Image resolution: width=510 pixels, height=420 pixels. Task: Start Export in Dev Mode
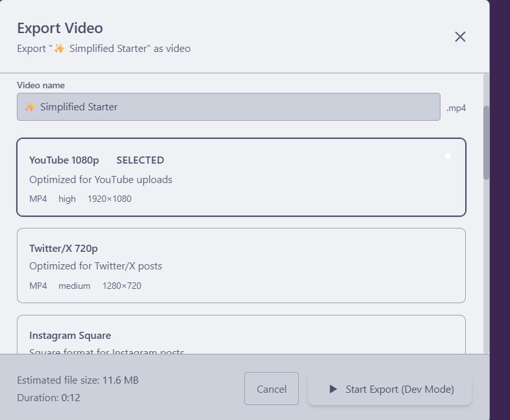click(390, 389)
